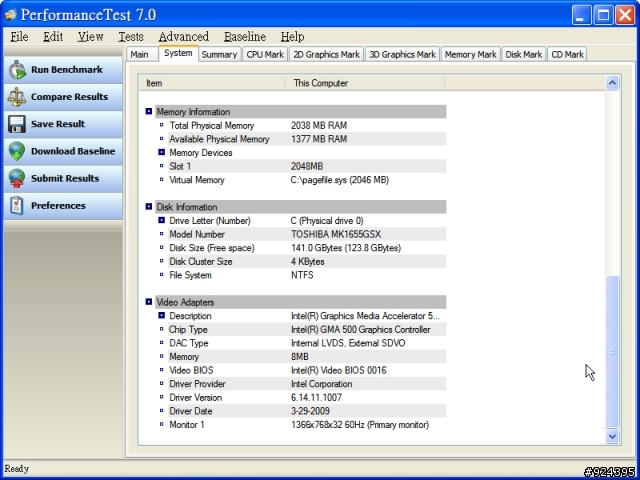
Task: Click the Compare Results button label
Action: [69, 97]
